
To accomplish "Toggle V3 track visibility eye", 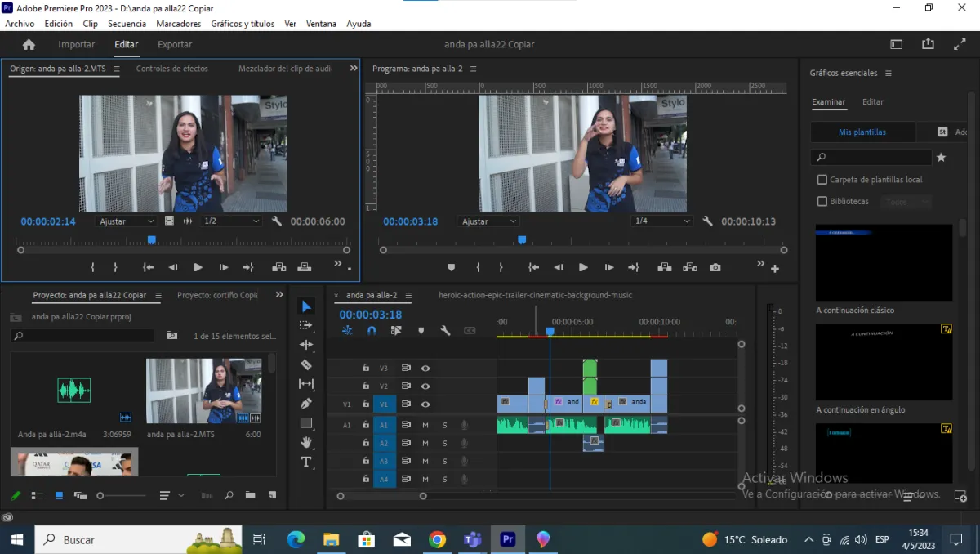I will 425,369.
